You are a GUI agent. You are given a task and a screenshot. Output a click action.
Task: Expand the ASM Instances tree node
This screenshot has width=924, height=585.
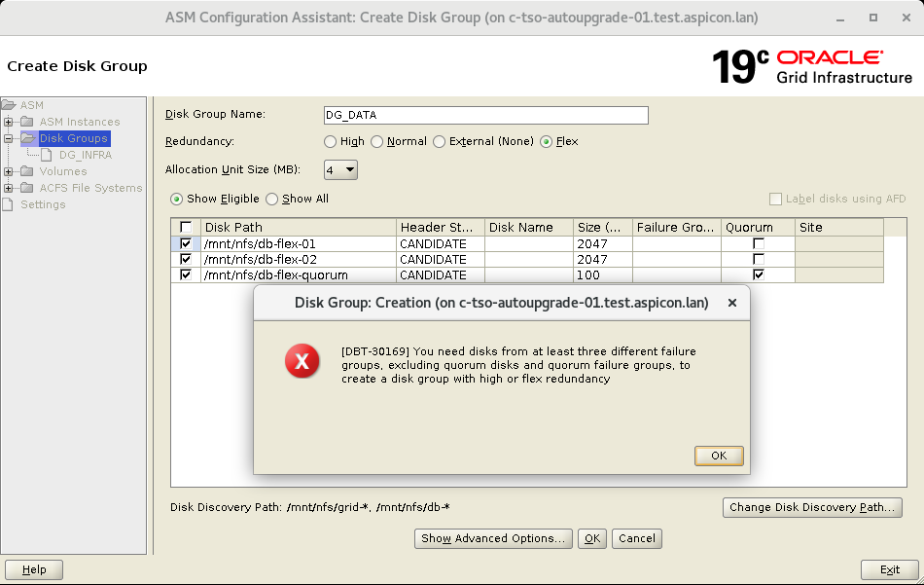click(x=8, y=122)
